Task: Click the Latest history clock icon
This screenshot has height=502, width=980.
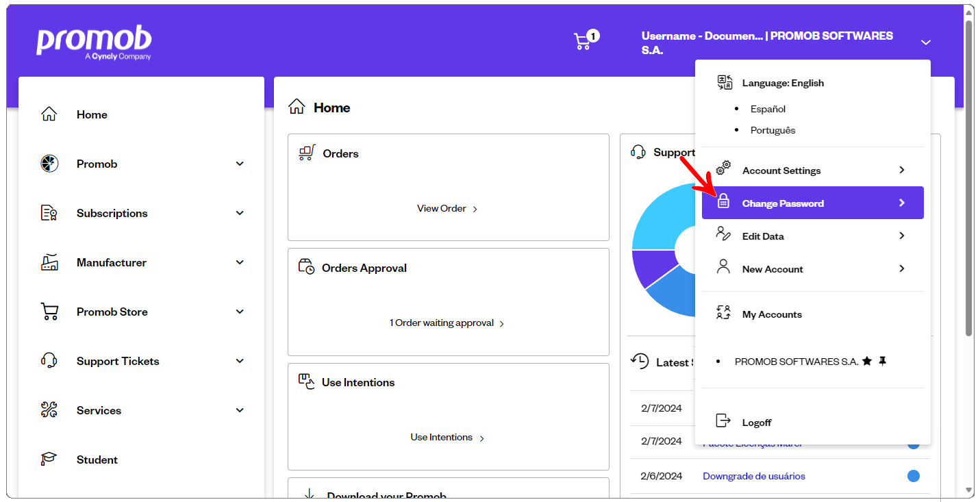Action: (640, 361)
